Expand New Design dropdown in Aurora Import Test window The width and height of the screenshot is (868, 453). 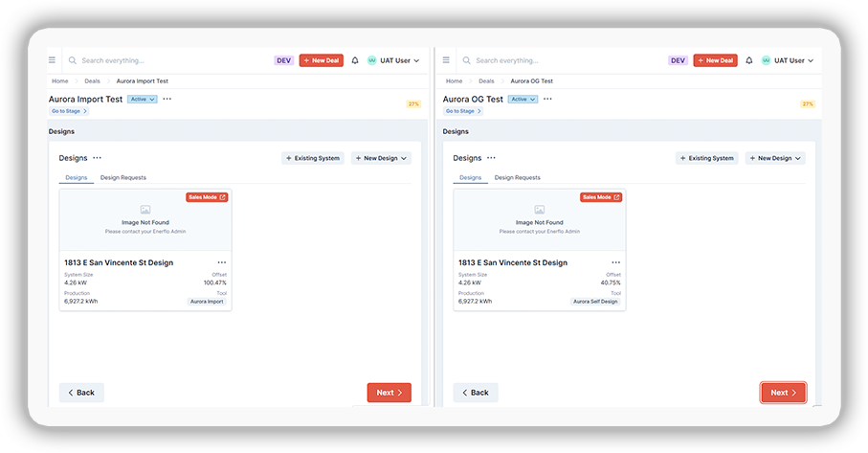(x=381, y=158)
